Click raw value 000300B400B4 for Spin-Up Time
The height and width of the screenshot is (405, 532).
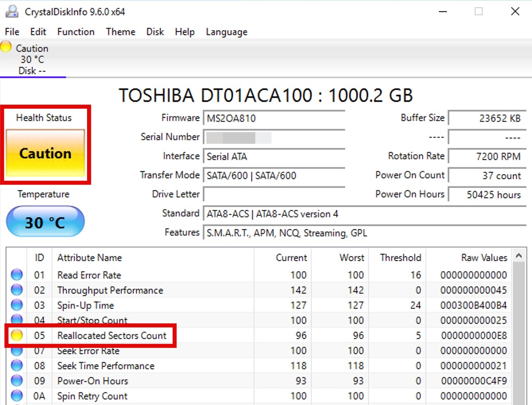click(x=474, y=305)
